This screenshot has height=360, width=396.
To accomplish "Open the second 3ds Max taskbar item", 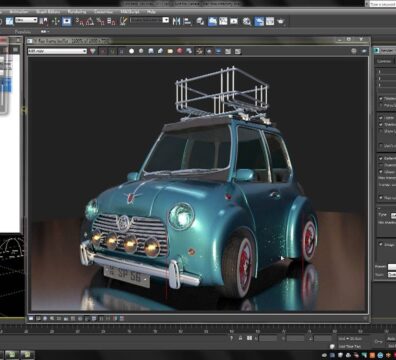I will pos(28,354).
